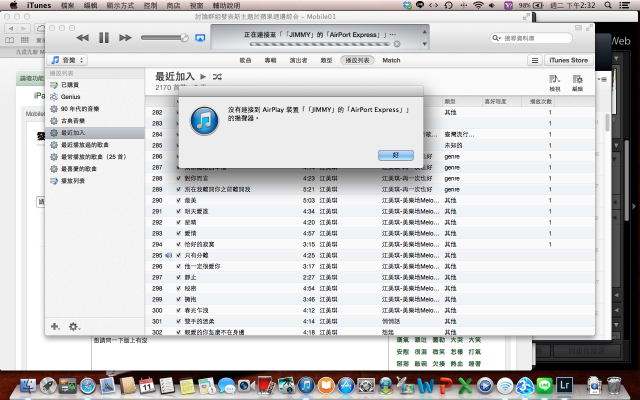Switch iTunes to the mini player
640x400 pixels.
tap(578, 28)
